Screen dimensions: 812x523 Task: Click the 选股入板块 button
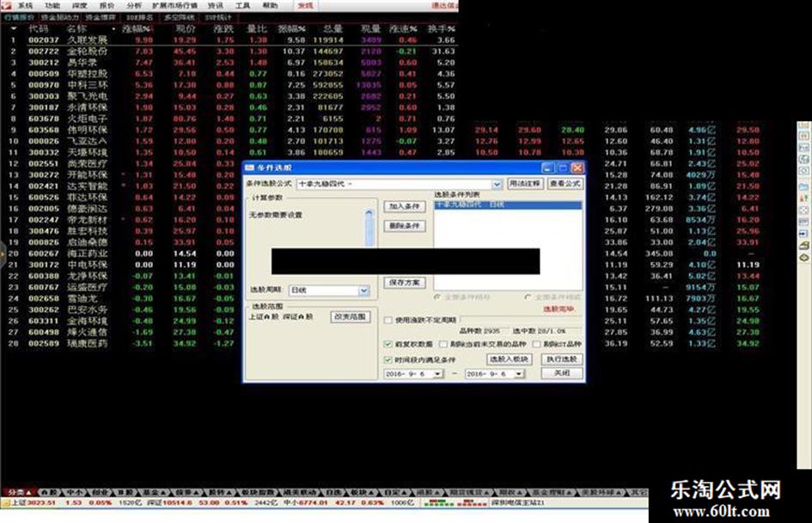click(509, 359)
